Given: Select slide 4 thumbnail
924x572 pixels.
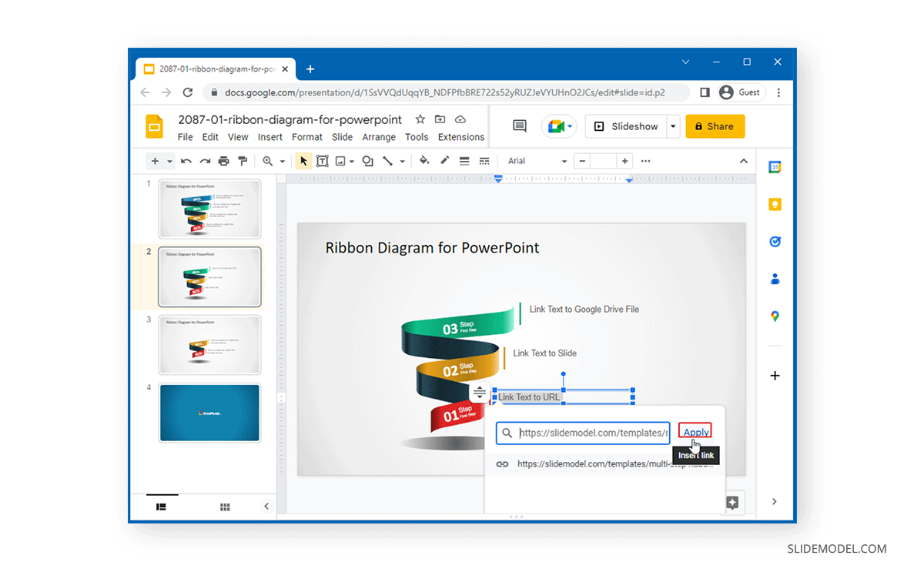Looking at the screenshot, I should tap(209, 413).
